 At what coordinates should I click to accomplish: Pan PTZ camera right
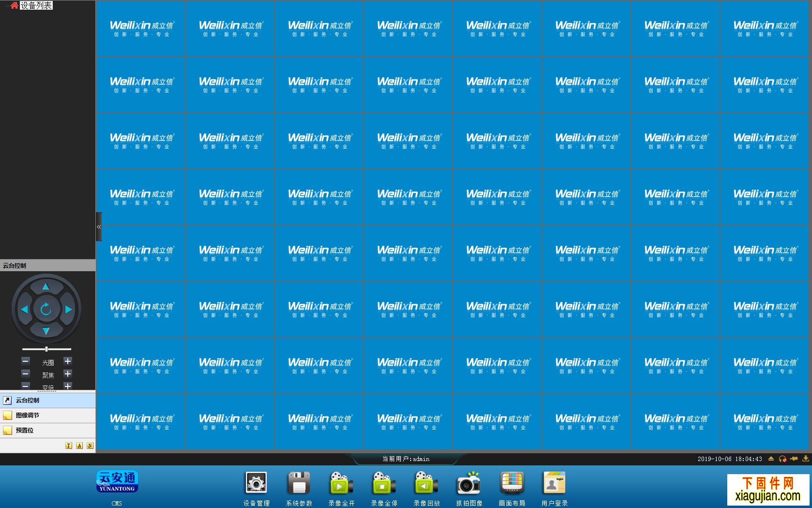click(x=68, y=309)
